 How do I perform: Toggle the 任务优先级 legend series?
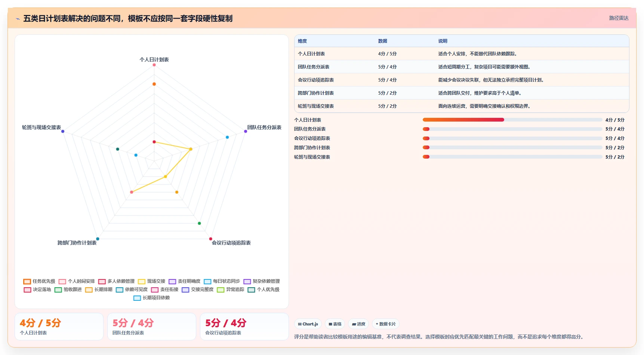[x=39, y=281]
